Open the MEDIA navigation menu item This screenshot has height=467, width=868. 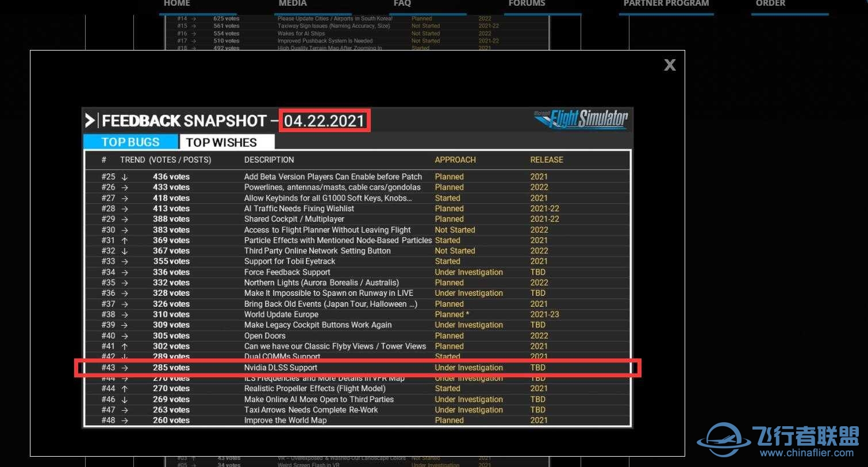coord(293,3)
